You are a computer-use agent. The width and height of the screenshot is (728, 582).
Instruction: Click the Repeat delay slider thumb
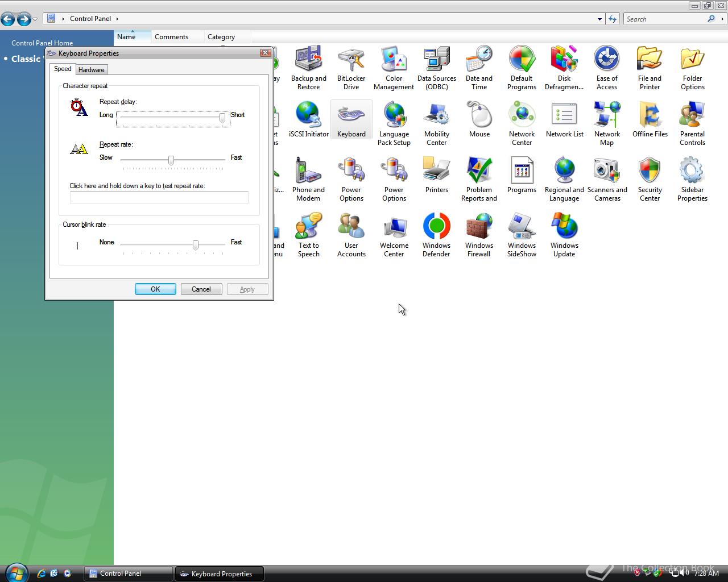pos(222,118)
